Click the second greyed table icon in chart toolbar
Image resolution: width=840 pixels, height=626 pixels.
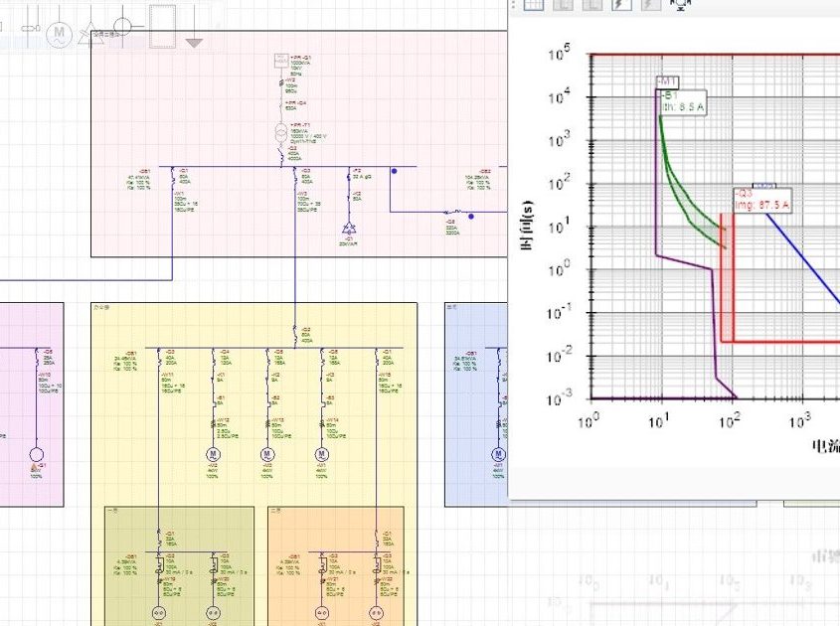pos(562,4)
